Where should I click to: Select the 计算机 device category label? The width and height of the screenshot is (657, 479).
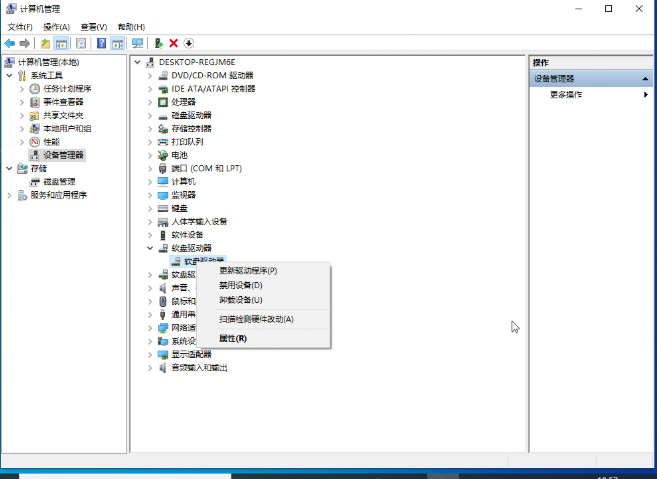[183, 181]
